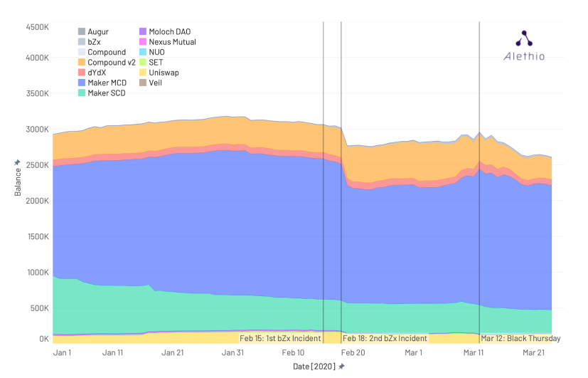Click the Augur legend color swatch
The image size is (588, 378).
82,31
